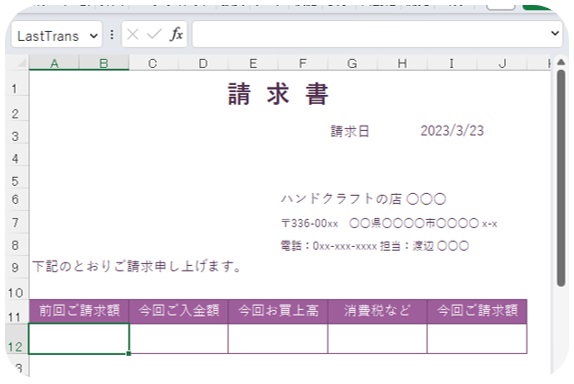Click the date cell 2023/3/23
574x384 pixels.
452,131
